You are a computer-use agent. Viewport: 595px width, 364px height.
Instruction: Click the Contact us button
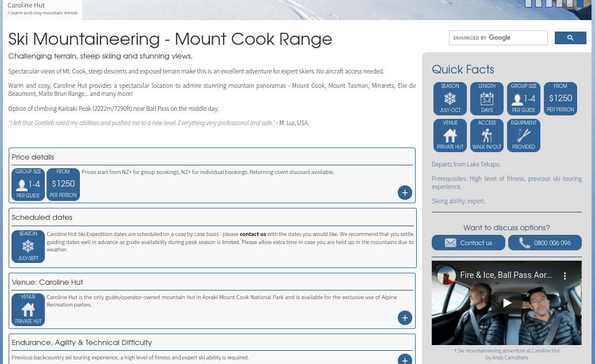point(469,243)
